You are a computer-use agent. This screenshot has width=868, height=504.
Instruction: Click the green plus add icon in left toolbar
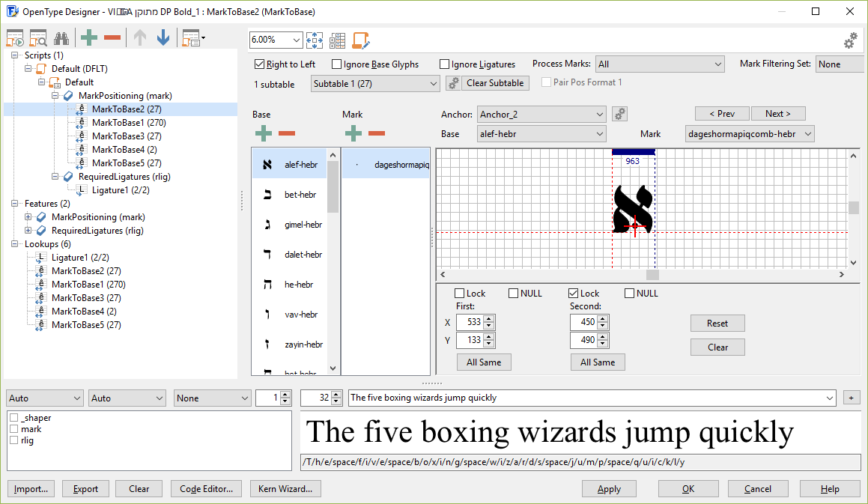click(x=89, y=37)
